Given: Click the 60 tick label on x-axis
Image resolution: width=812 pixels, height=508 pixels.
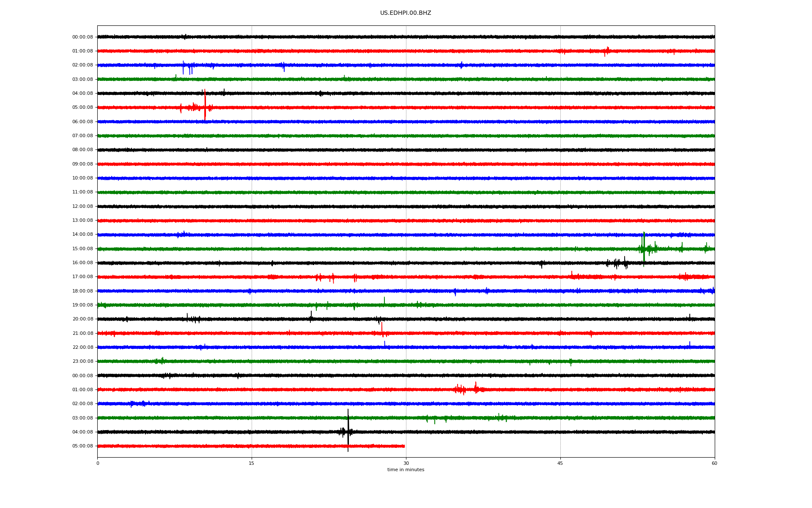Looking at the screenshot, I should (x=714, y=463).
